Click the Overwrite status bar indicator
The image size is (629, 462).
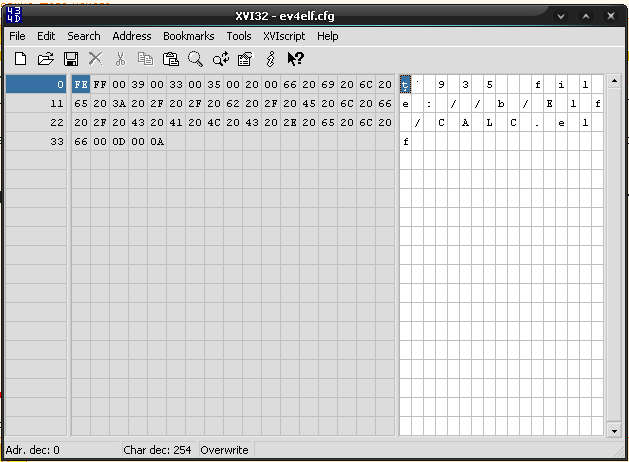tap(224, 450)
